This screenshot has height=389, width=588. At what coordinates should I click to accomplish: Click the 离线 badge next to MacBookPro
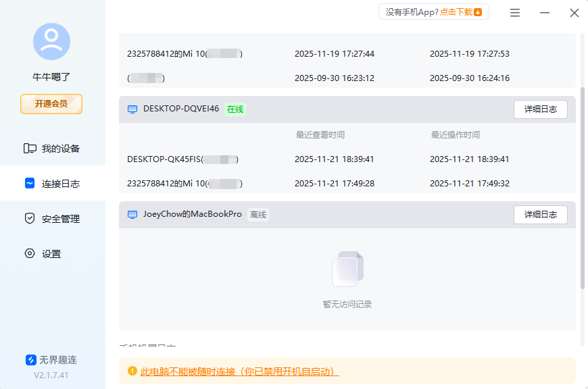click(x=257, y=215)
